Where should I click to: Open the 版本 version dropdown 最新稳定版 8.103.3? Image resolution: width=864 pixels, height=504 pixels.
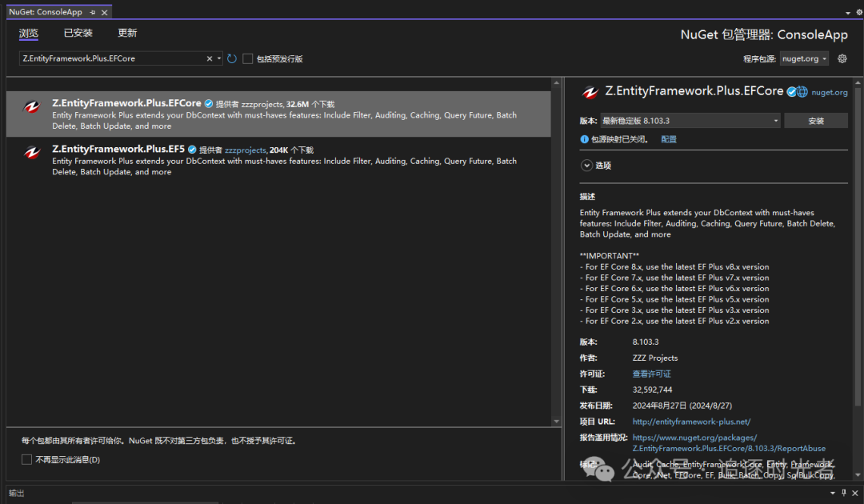690,121
